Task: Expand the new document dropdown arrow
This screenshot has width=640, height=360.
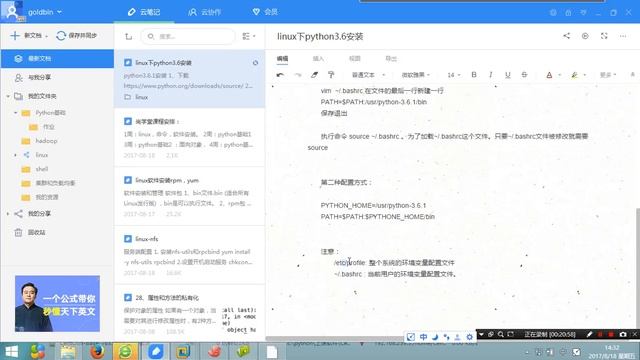Action: click(47, 36)
